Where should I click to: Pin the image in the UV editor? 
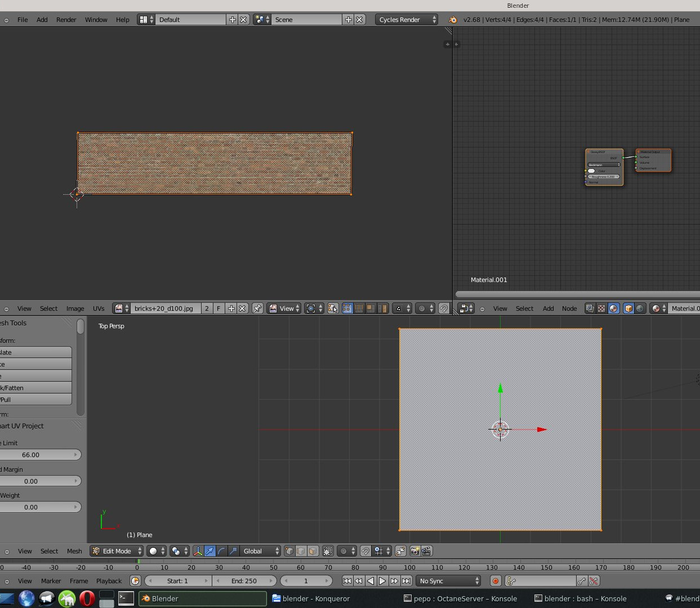click(257, 309)
